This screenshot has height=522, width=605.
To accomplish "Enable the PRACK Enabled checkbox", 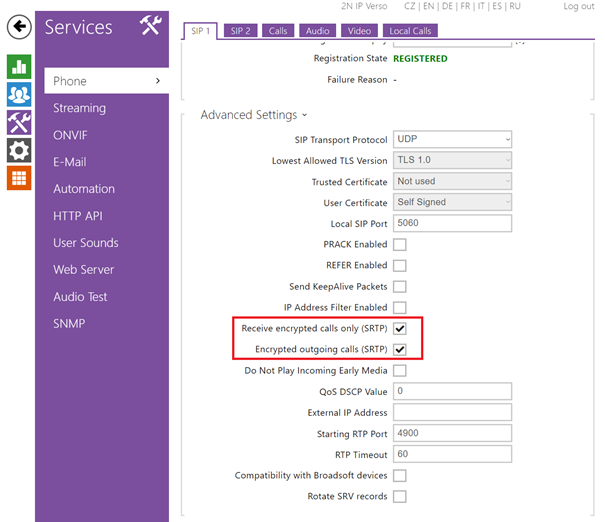I will 400,245.
